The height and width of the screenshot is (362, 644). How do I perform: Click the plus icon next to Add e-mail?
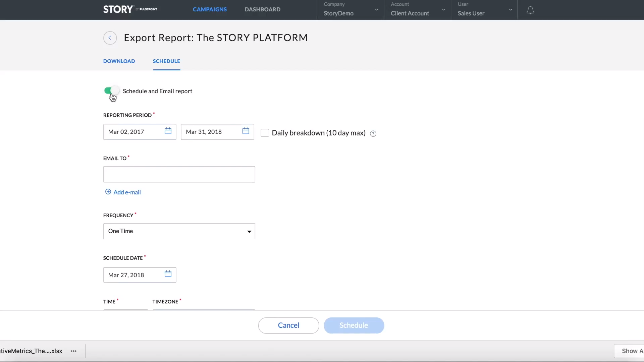108,192
